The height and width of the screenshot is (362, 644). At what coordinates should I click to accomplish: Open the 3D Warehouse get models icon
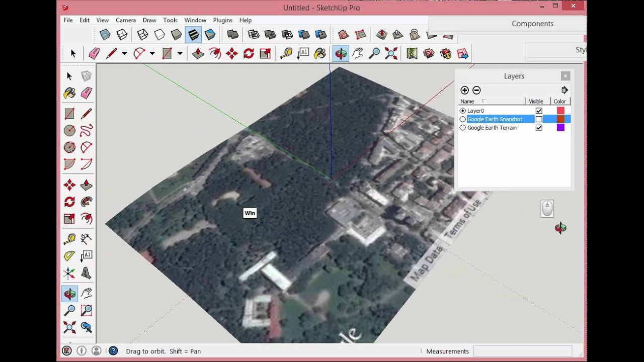pos(429,53)
